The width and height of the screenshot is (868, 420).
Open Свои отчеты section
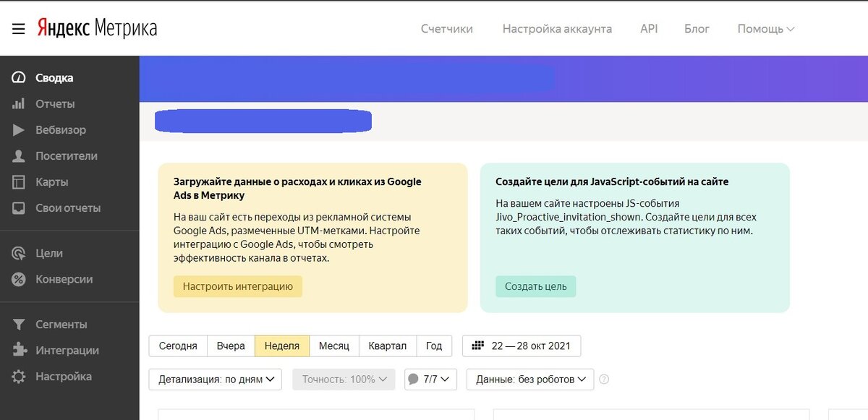pos(69,208)
